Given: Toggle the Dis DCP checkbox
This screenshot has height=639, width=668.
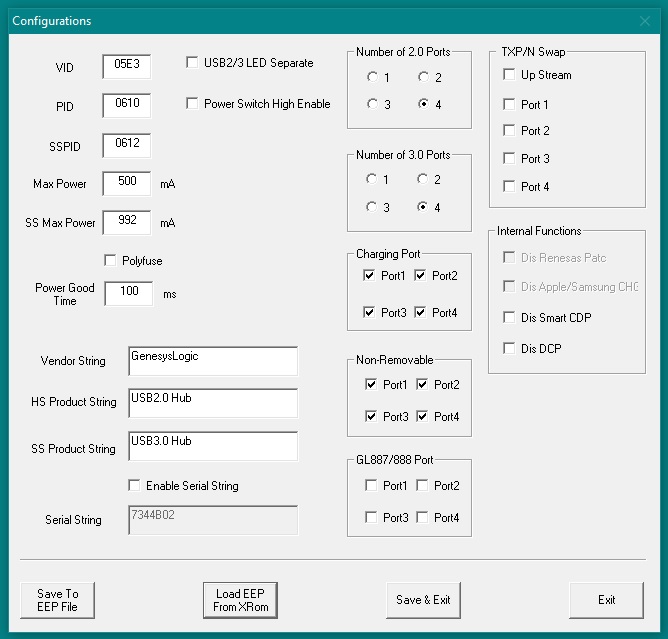Looking at the screenshot, I should pyautogui.click(x=510, y=348).
